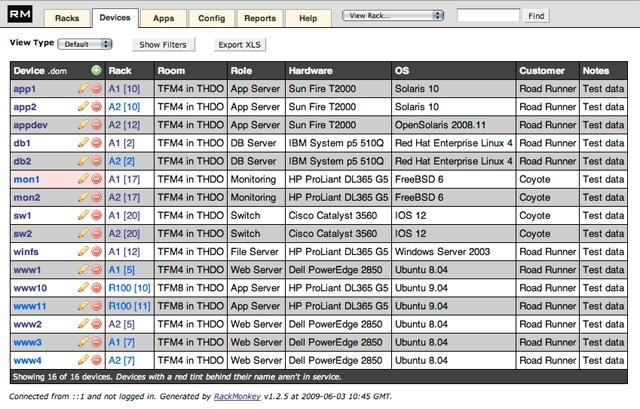This screenshot has width=640, height=409.
Task: Edit device mon1 with pencil icon
Action: pos(83,179)
